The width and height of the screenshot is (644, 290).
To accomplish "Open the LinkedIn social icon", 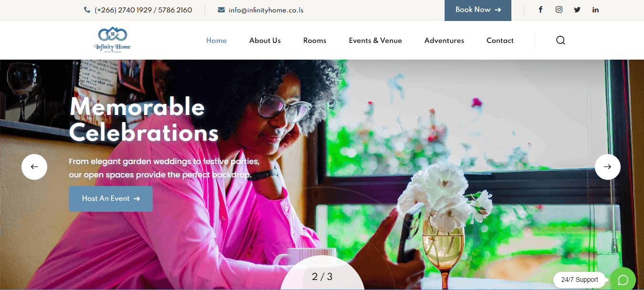I will (x=595, y=10).
